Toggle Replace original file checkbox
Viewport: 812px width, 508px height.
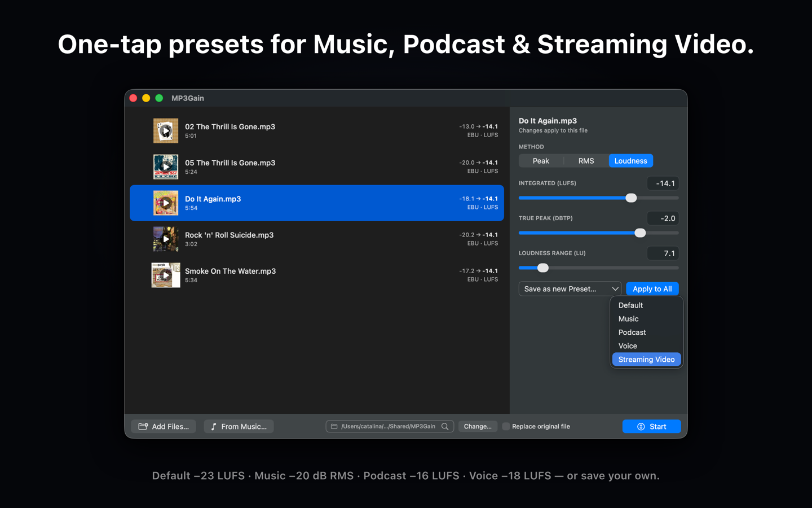506,427
